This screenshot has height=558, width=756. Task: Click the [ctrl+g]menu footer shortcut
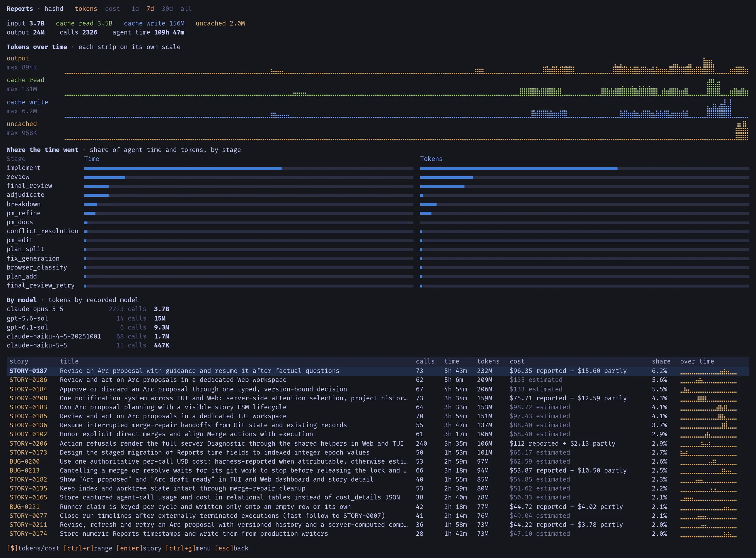click(188, 548)
